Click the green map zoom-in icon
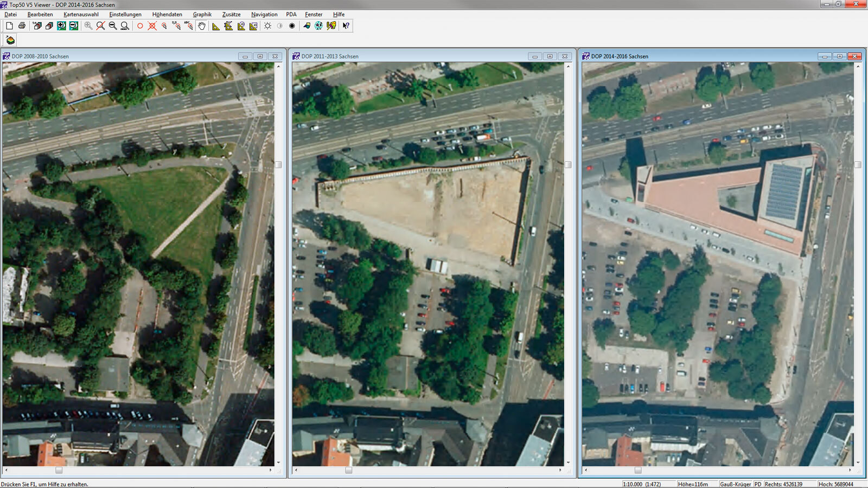The width and height of the screenshot is (868, 488). [x=61, y=25]
